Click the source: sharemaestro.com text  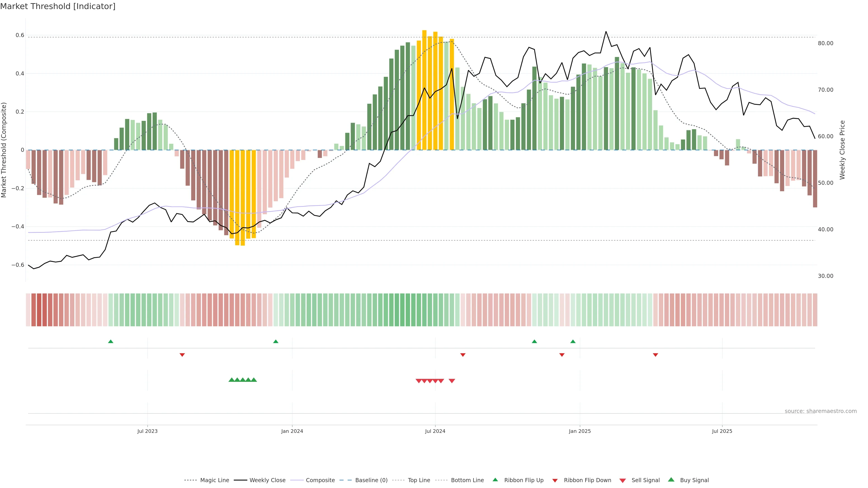821,411
